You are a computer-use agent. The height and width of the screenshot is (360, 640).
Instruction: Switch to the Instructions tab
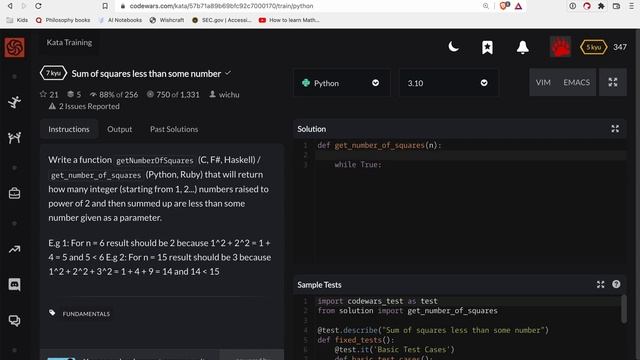tap(69, 129)
